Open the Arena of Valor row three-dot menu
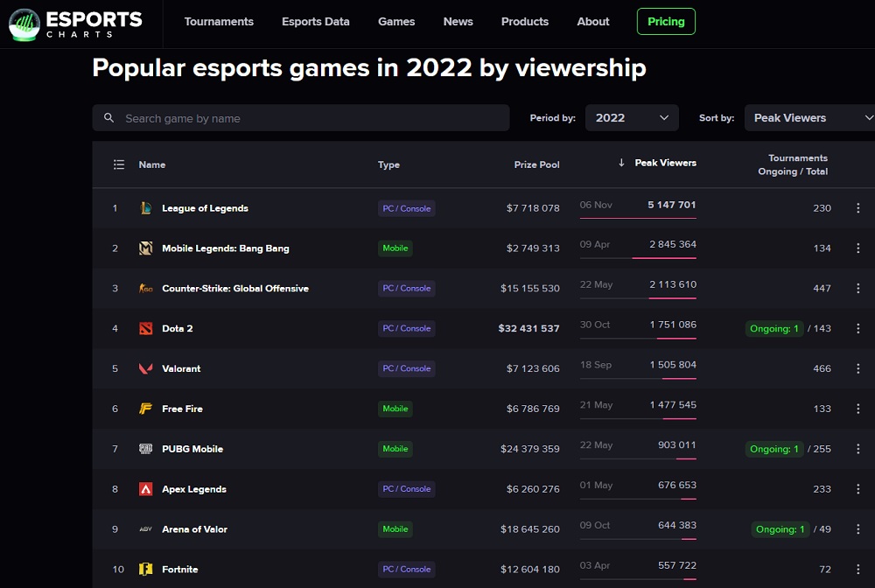 click(857, 529)
